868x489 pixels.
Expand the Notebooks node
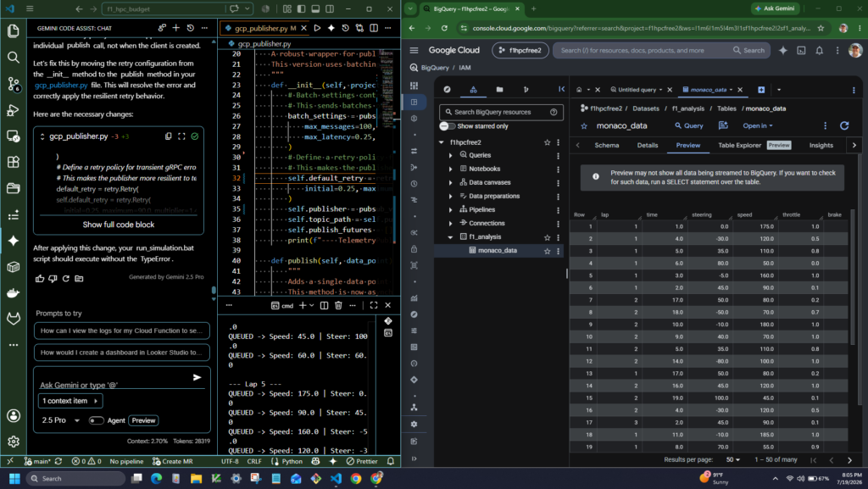pos(450,169)
